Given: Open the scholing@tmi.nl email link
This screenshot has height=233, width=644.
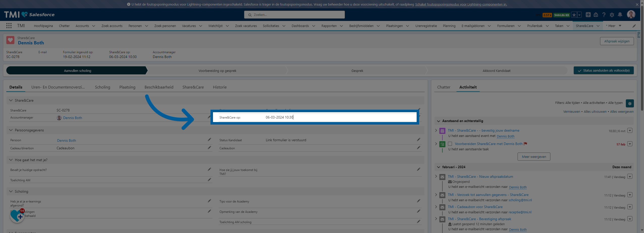Looking at the screenshot, I should [520, 200].
